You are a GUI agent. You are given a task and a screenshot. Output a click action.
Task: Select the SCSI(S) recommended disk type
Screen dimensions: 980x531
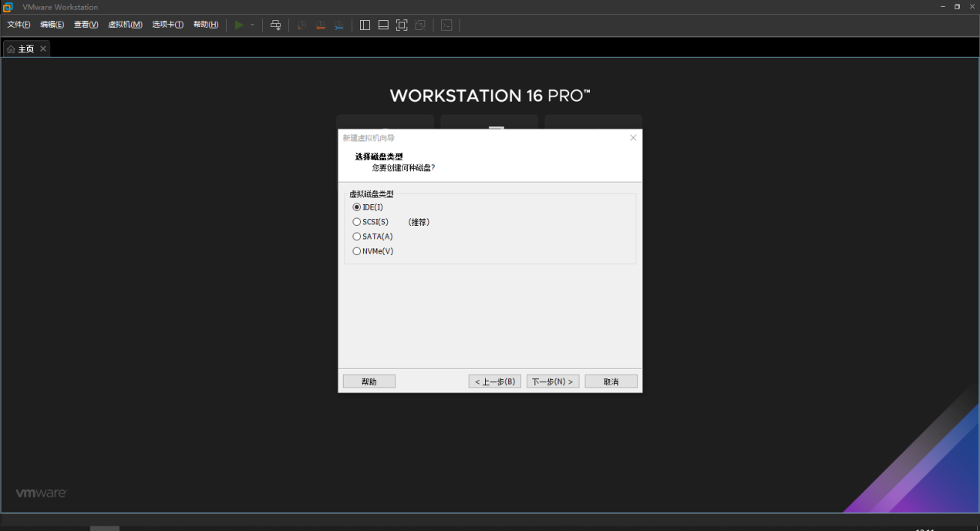tap(357, 222)
